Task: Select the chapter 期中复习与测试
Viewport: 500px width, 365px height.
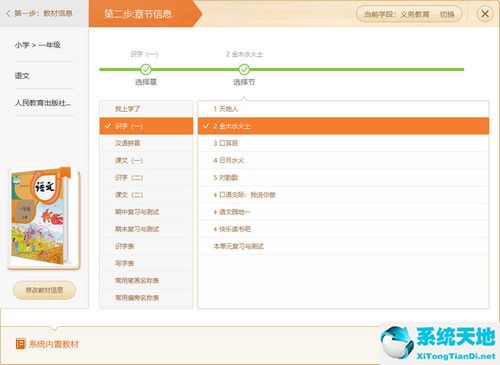Action: [x=146, y=212]
